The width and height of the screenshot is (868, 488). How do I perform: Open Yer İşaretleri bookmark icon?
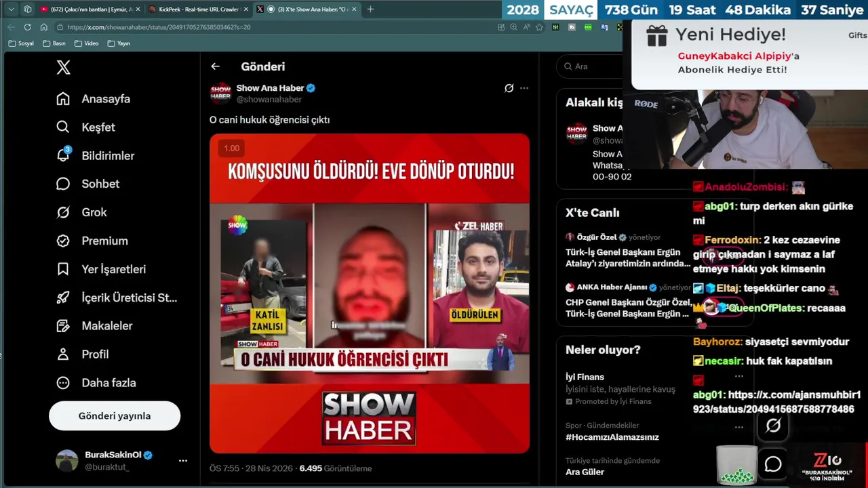pos(63,269)
